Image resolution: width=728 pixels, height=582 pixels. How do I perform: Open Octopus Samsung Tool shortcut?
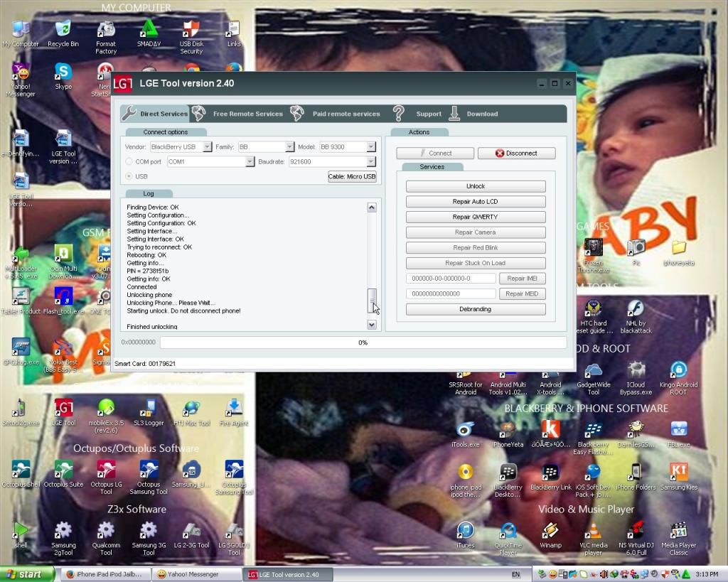(149, 477)
